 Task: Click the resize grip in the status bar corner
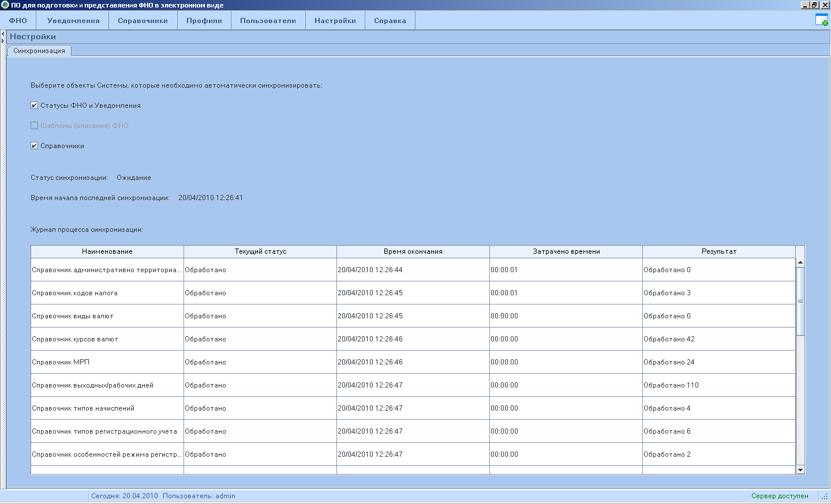click(825, 497)
